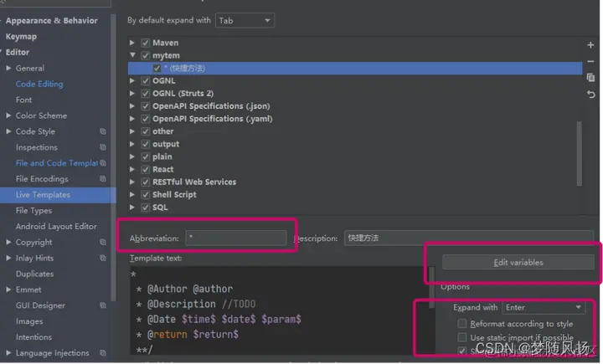Viewport: 603px width, 364px height.
Task: Open the File Encodings settings page
Action: point(42,179)
